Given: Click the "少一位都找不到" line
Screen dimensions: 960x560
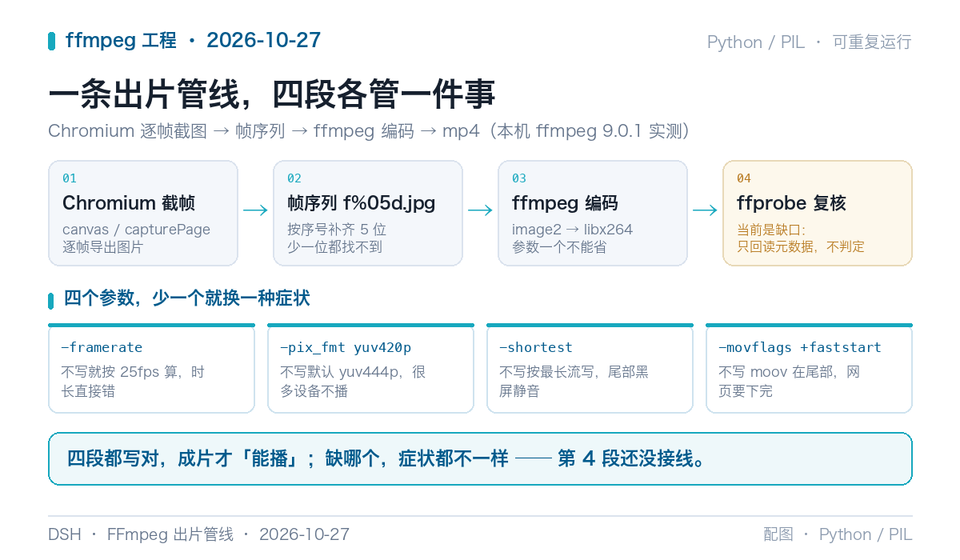Looking at the screenshot, I should point(334,247).
